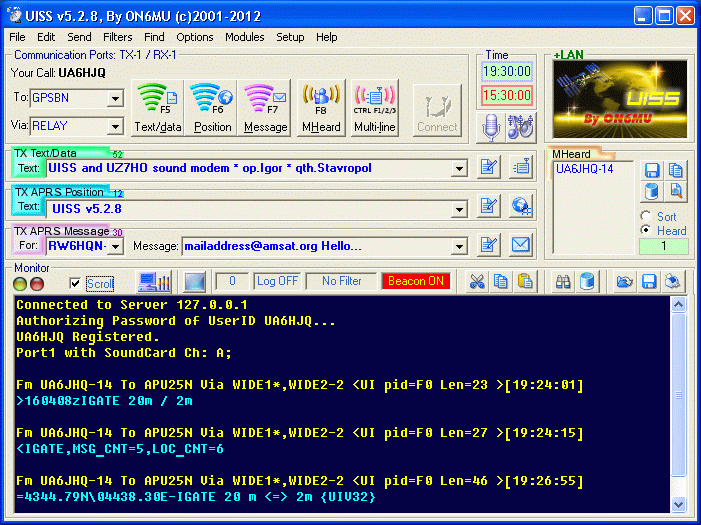This screenshot has width=701, height=525.
Task: Click envelope icon in TX APRS Message row
Action: click(x=520, y=245)
